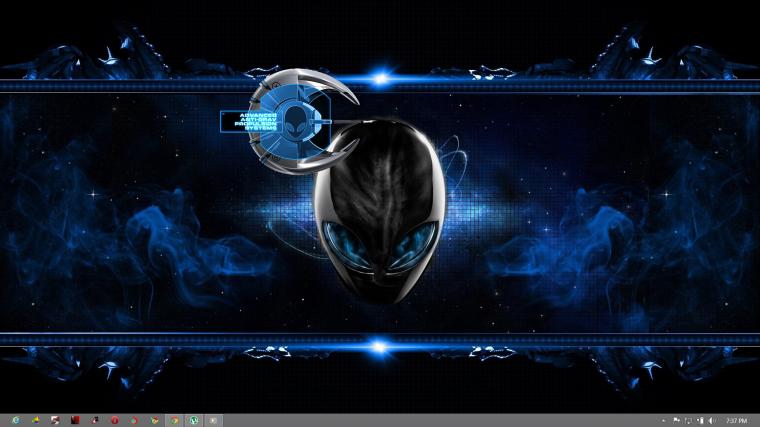Open the clock showing 2:37 PM
The image size is (760, 427).
736,421
